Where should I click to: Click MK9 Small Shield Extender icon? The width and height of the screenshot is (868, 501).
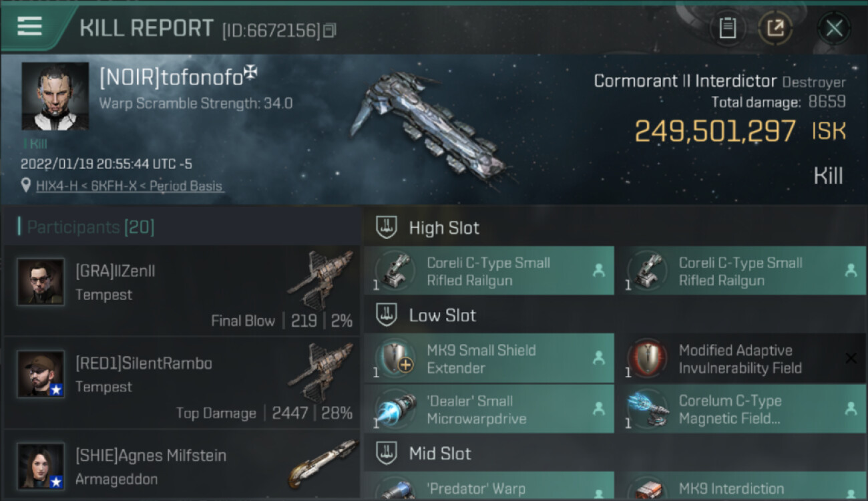pyautogui.click(x=397, y=358)
